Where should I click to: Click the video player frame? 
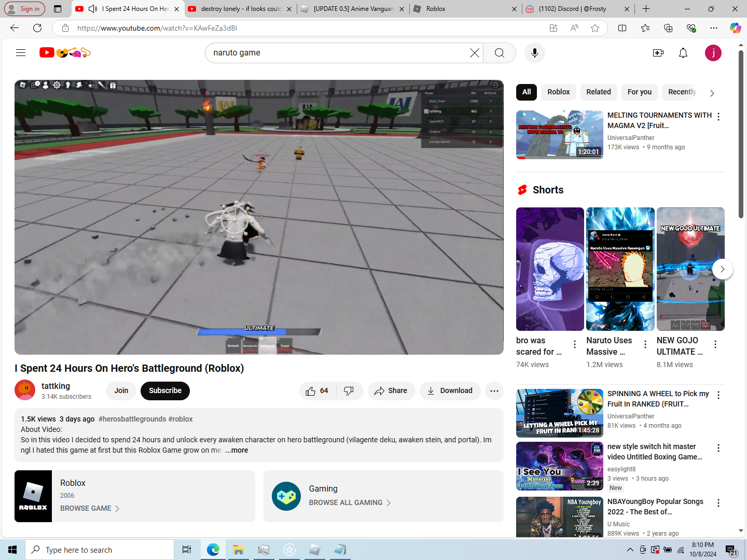point(259,217)
